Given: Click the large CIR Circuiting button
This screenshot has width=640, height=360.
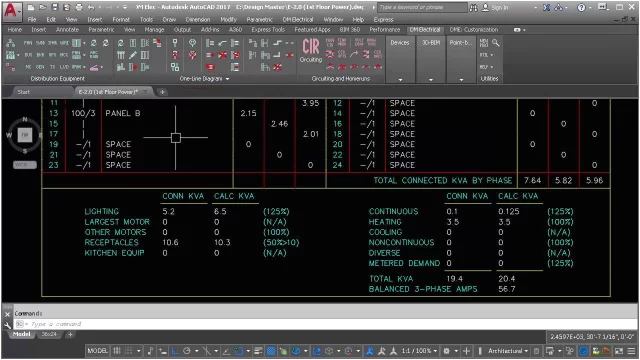Looking at the screenshot, I should (311, 51).
